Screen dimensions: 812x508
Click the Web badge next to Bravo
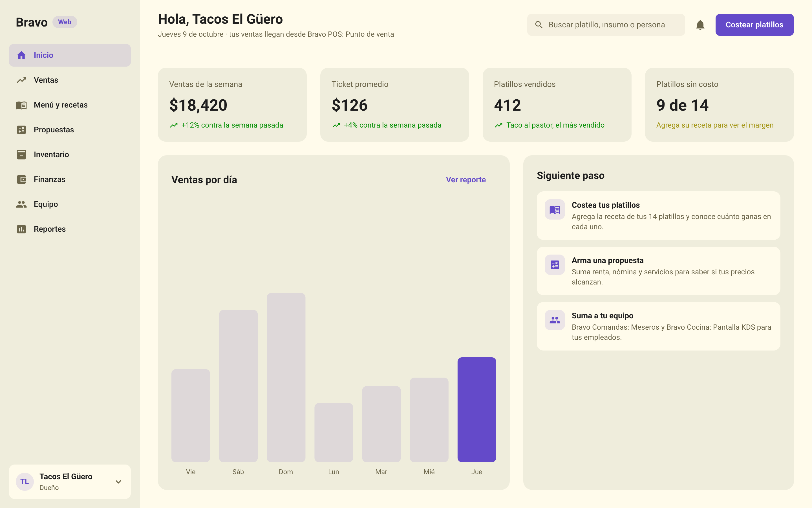click(x=64, y=22)
